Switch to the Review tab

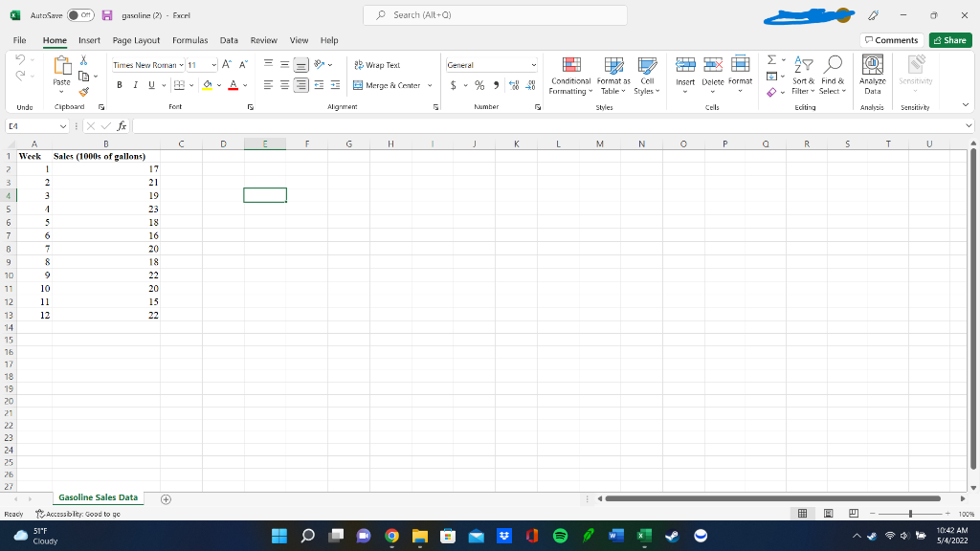pyautogui.click(x=264, y=40)
